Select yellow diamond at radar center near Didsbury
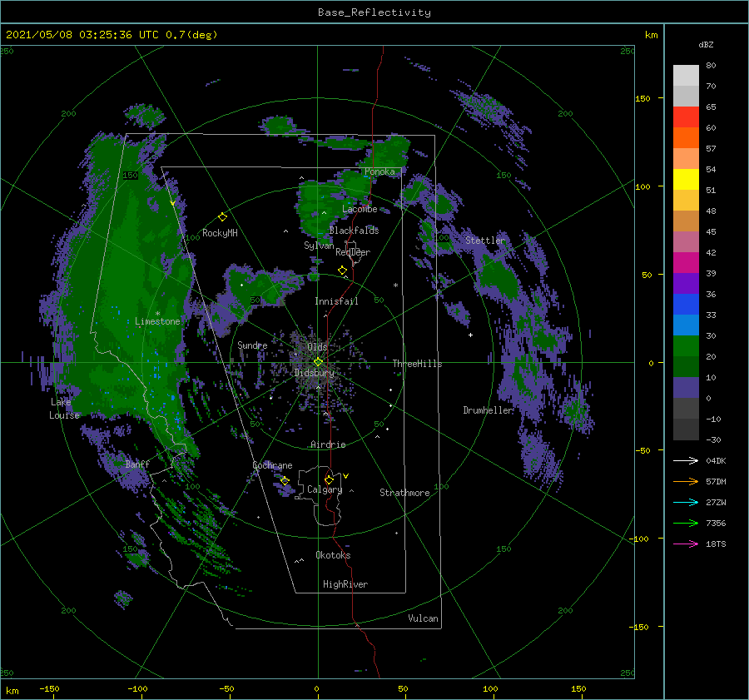Image resolution: width=749 pixels, height=700 pixels. (x=318, y=362)
